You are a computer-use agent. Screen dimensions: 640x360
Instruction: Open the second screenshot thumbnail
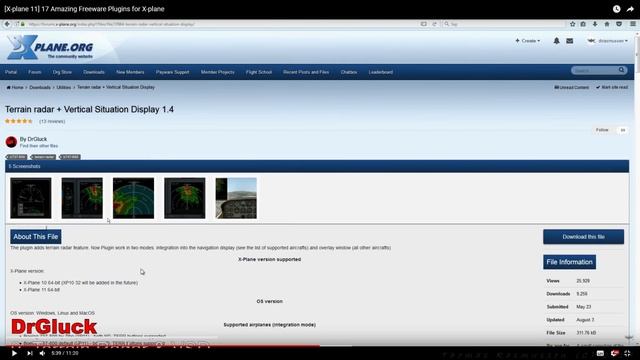[82, 198]
